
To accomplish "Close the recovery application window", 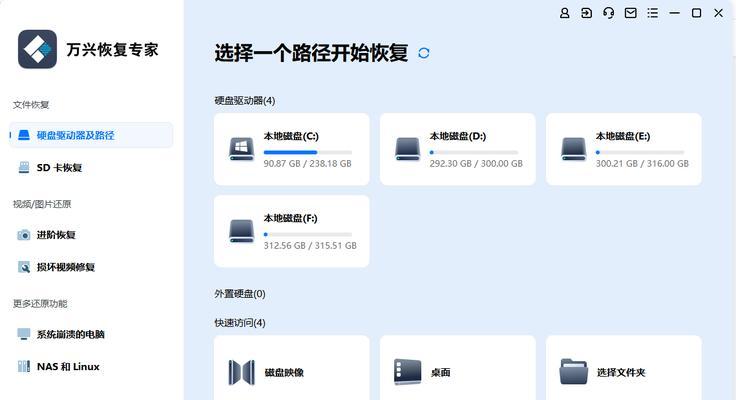I will pos(719,13).
